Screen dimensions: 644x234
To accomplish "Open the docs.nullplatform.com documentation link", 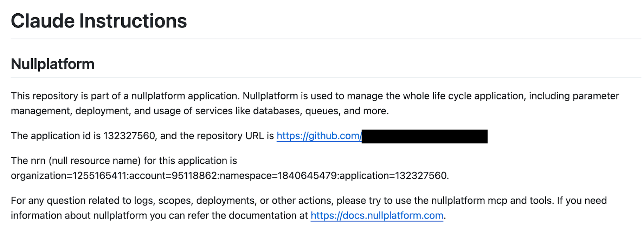I will pyautogui.click(x=376, y=215).
